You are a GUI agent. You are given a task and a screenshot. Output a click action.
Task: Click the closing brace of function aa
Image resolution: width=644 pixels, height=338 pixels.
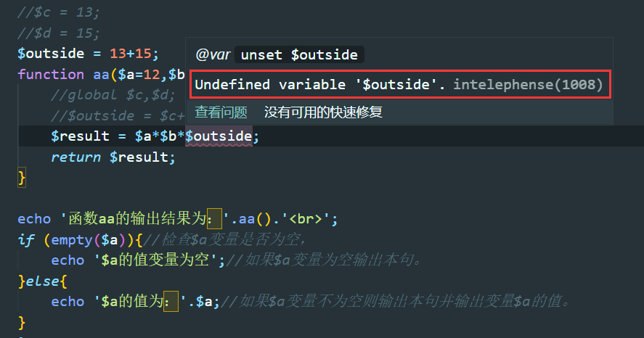tap(22, 178)
